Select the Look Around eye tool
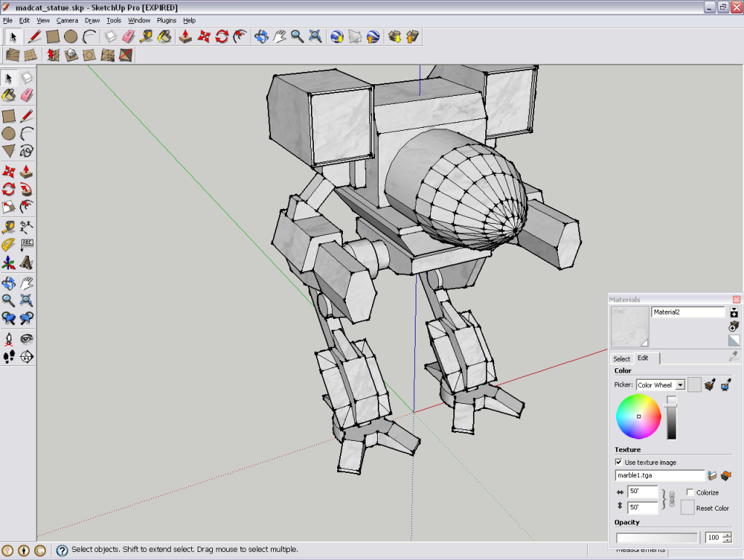Image resolution: width=744 pixels, height=560 pixels. click(x=27, y=338)
